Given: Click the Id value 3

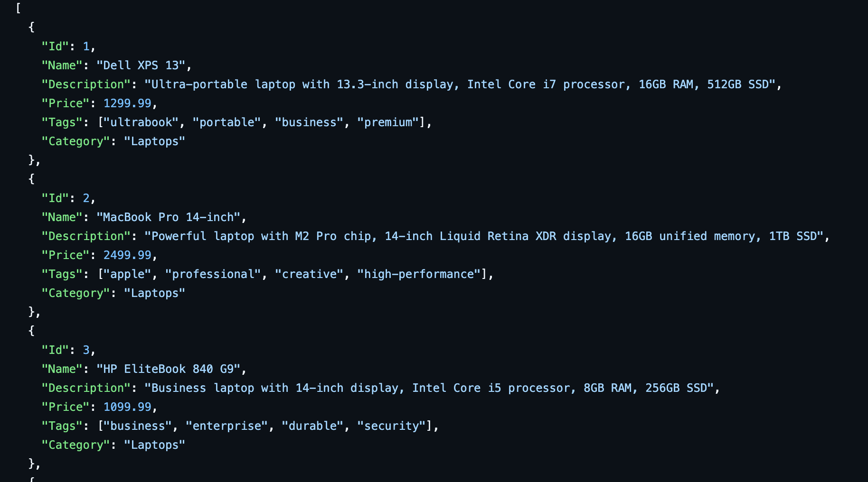Looking at the screenshot, I should 86,350.
